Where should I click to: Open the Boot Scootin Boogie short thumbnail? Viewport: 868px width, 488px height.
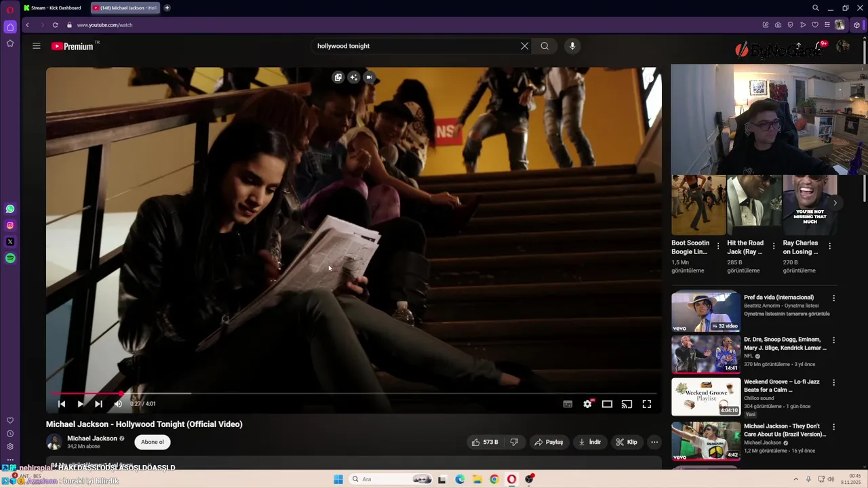pos(698,205)
